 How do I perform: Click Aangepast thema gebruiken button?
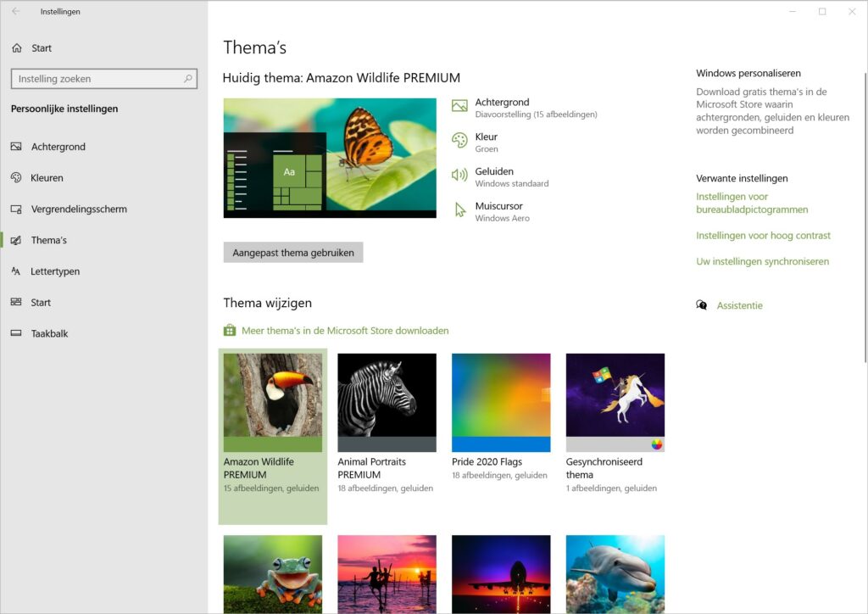[293, 253]
